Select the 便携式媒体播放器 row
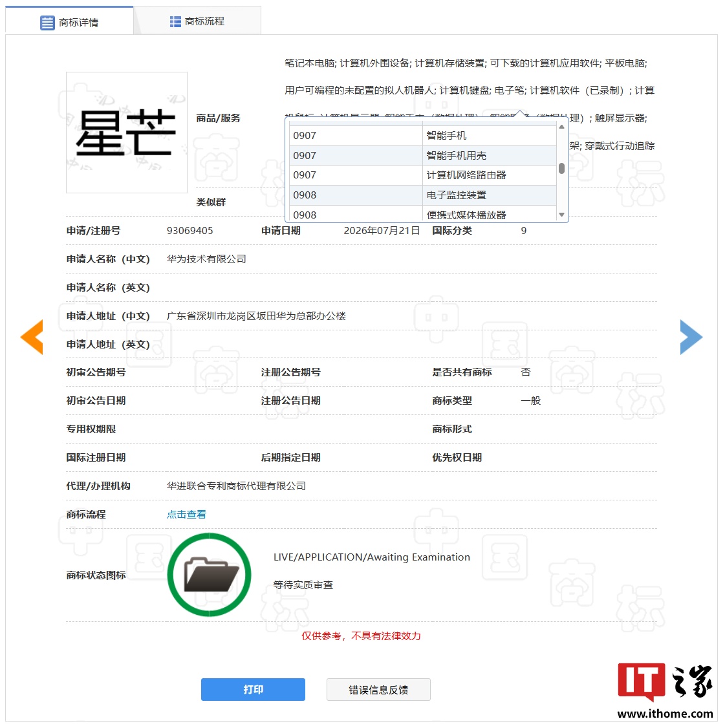This screenshot has width=725, height=728. pos(422,214)
